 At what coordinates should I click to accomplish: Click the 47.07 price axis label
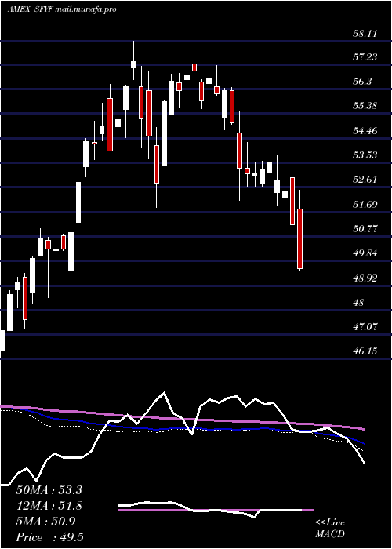click(x=365, y=327)
